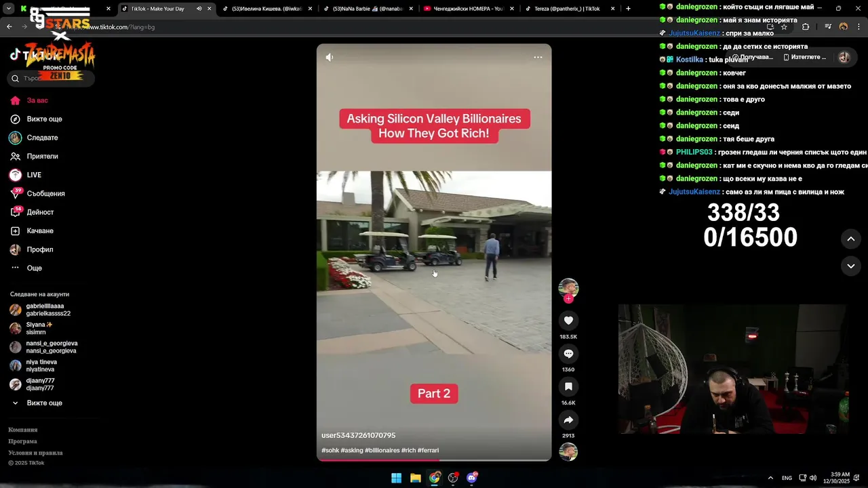Click the #ferrari hashtag
The height and width of the screenshot is (488, 868).
point(428,450)
